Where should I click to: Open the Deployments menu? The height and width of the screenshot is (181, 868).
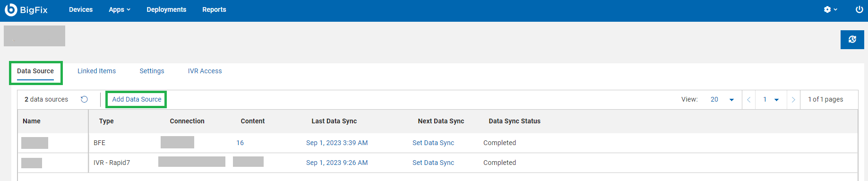pos(166,9)
